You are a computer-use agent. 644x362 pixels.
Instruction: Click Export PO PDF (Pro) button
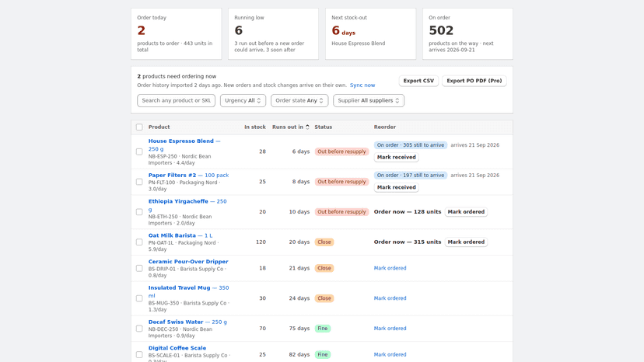point(474,81)
